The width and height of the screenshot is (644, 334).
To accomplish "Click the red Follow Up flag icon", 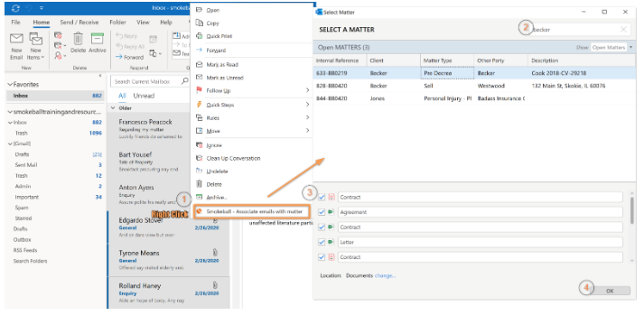I will pos(200,90).
